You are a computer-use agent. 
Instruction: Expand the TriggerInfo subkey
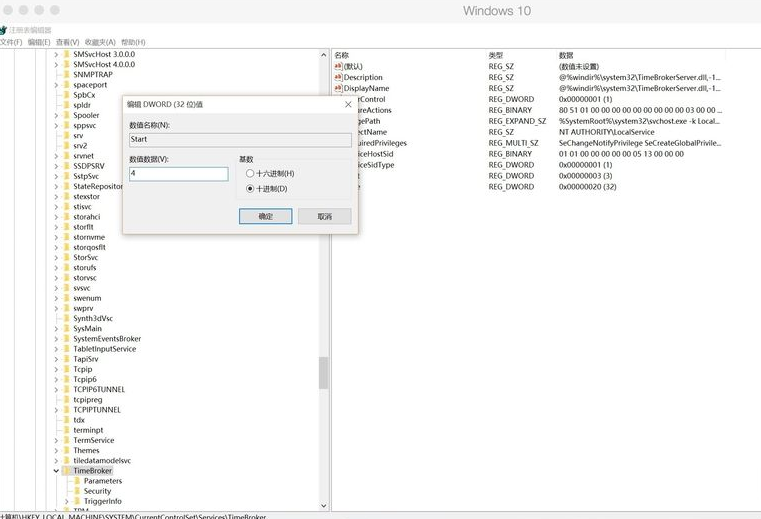click(67, 501)
